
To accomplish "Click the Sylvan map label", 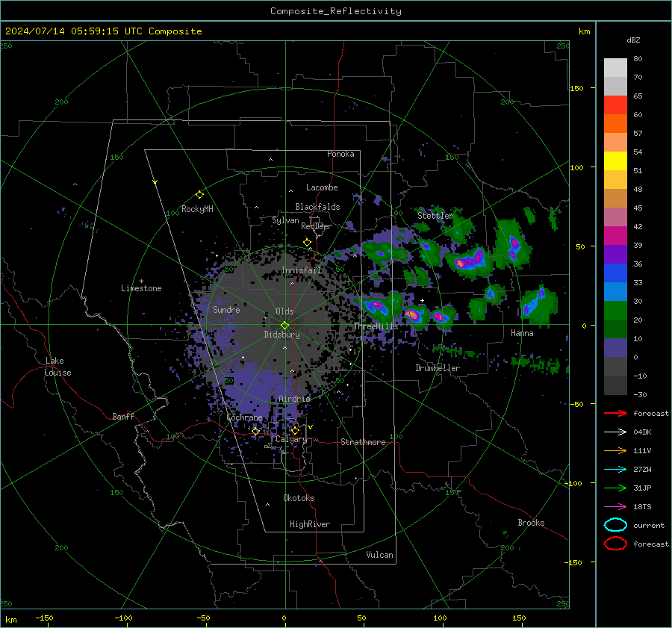I will tap(285, 220).
